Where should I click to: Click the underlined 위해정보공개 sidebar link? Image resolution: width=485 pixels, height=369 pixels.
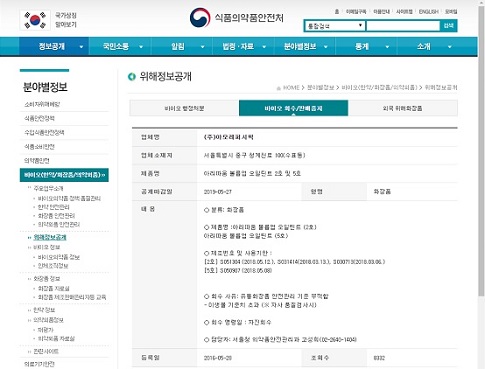click(x=50, y=237)
